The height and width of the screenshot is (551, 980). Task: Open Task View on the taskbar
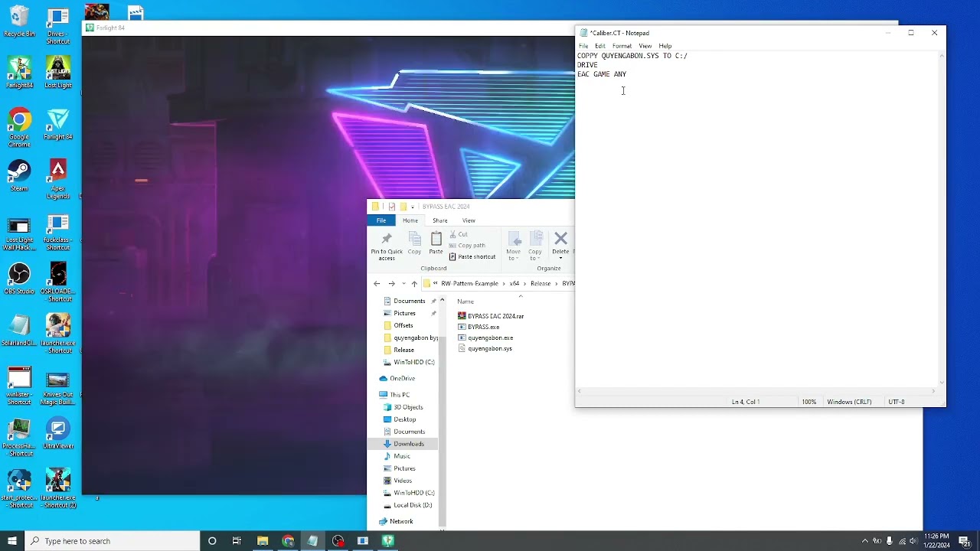[x=237, y=541]
